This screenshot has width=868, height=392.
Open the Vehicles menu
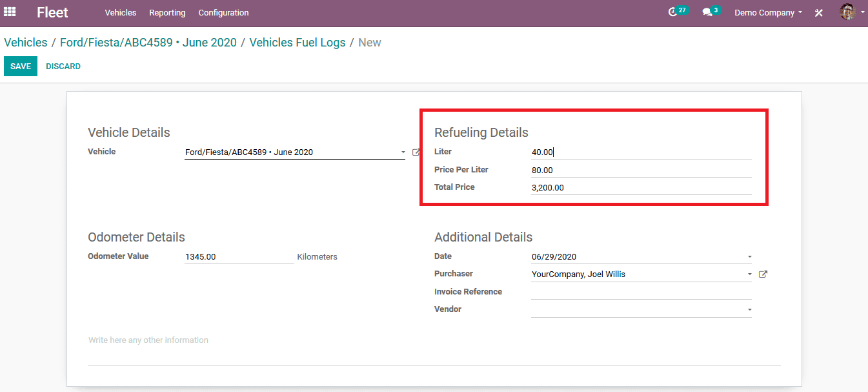coord(121,12)
